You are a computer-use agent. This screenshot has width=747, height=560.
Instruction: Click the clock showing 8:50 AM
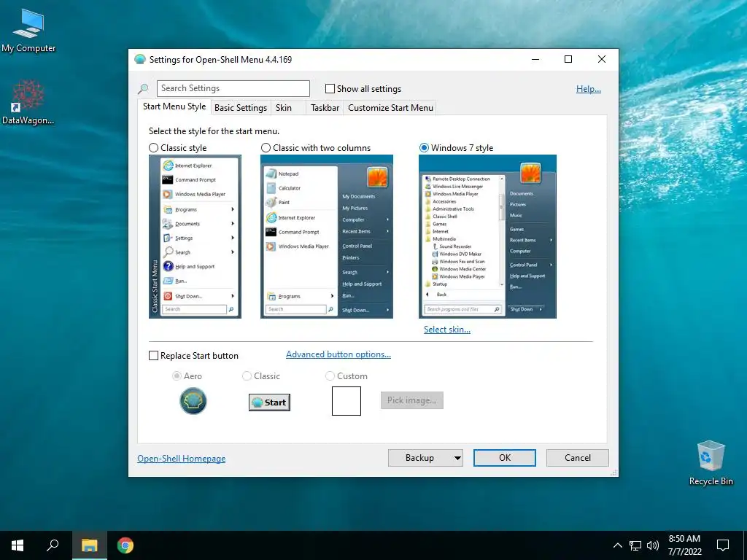click(x=684, y=545)
